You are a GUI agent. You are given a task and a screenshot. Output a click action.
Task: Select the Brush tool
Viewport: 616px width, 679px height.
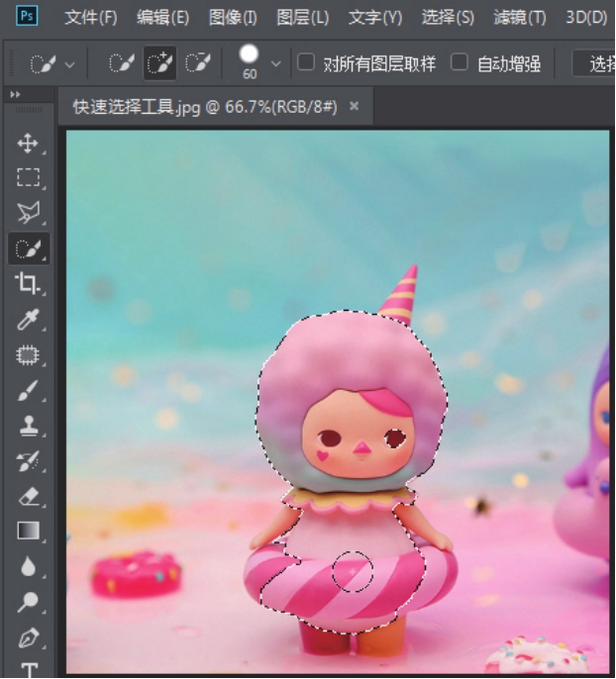[28, 391]
